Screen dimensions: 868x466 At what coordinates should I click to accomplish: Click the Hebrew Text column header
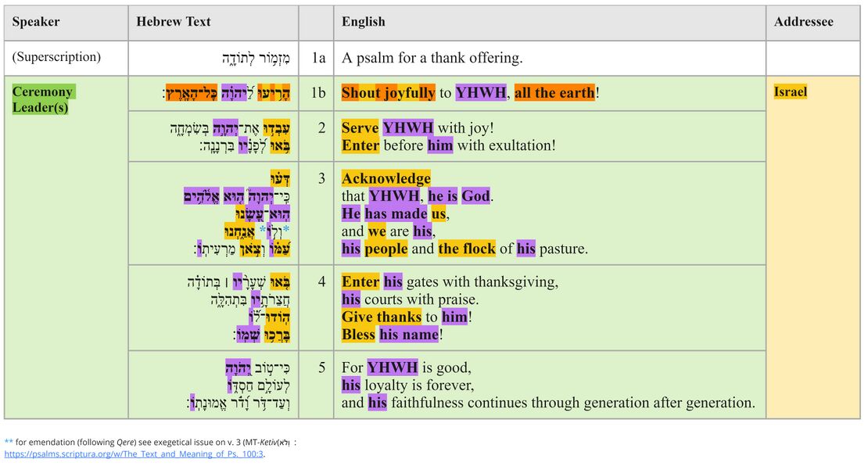click(x=174, y=22)
